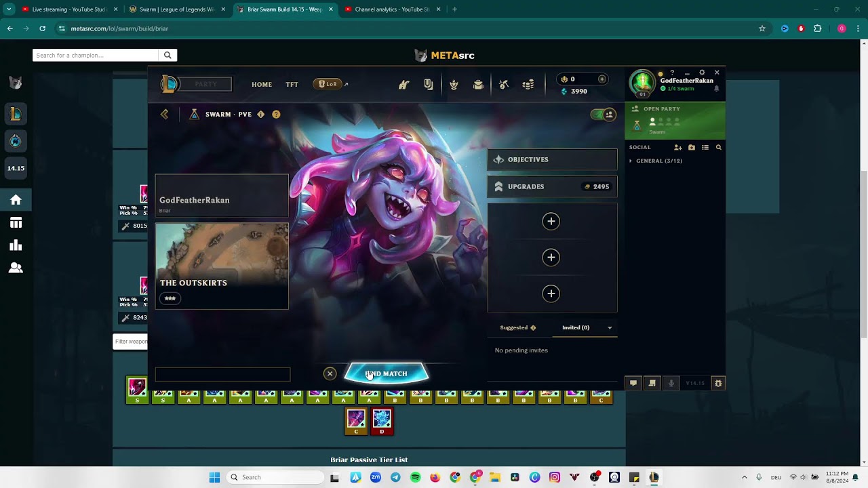The height and width of the screenshot is (488, 868).
Task: Click the D-tier weapon icon in second row
Action: pyautogui.click(x=382, y=421)
